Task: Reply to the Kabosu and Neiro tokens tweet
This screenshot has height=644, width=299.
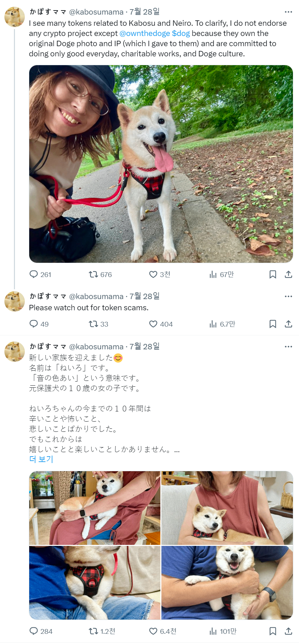Action: pos(40,274)
